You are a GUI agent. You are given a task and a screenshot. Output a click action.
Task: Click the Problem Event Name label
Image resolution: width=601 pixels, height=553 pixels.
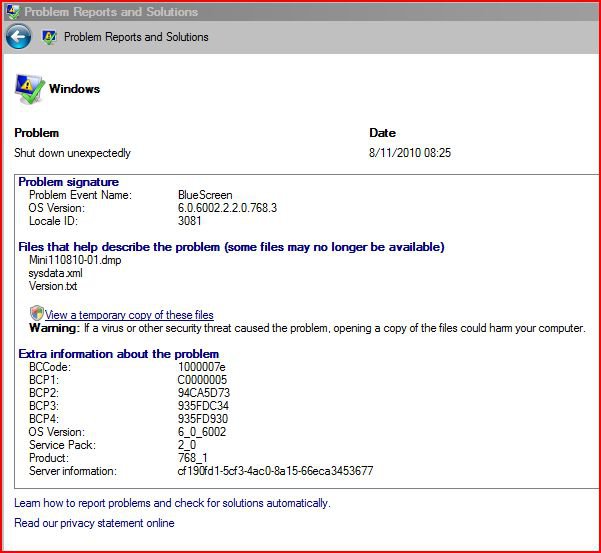(80, 195)
